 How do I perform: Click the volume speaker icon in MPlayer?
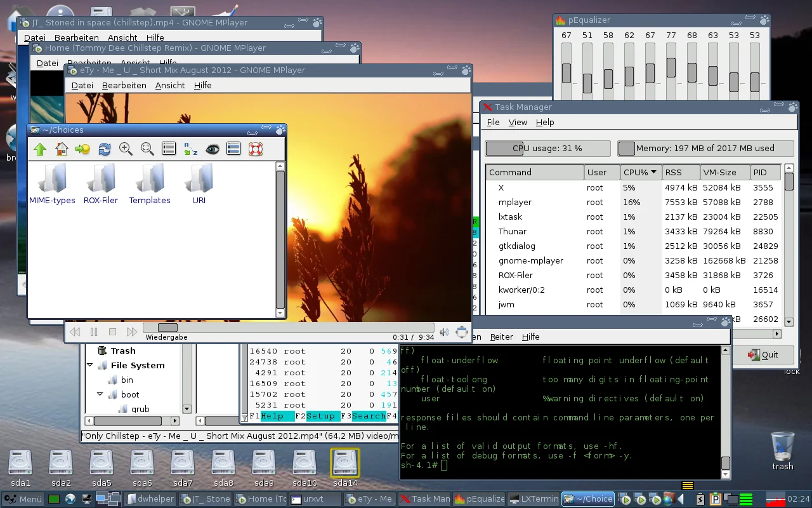(444, 331)
